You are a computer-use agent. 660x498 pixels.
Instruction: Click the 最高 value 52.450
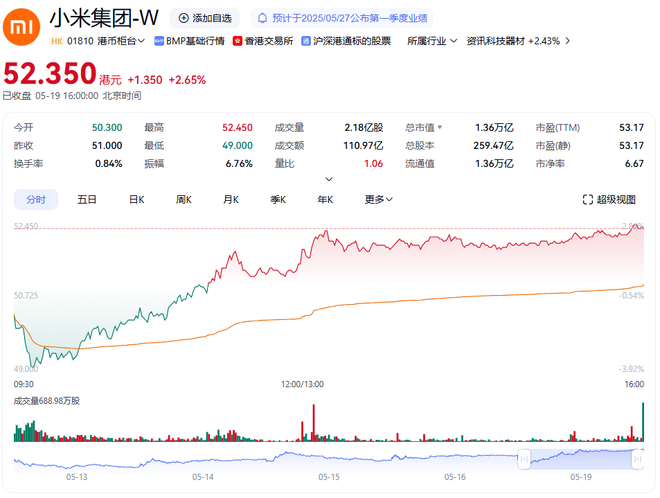237,128
